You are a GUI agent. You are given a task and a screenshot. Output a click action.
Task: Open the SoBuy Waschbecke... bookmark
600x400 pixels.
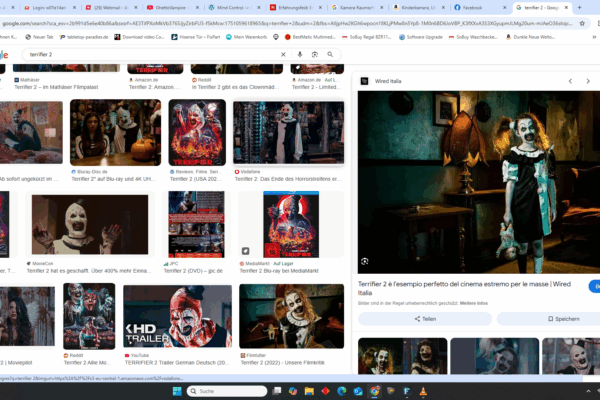(473, 37)
